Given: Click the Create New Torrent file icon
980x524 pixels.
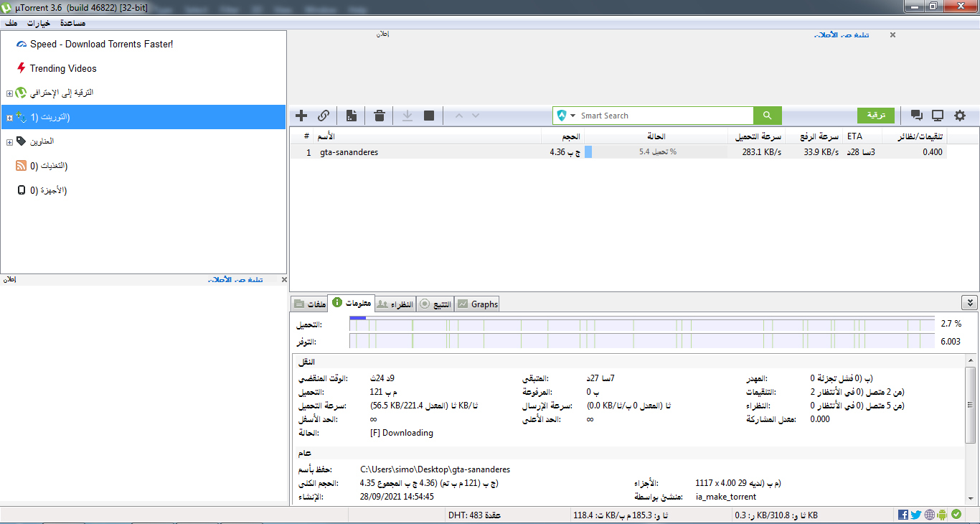Looking at the screenshot, I should coord(352,116).
